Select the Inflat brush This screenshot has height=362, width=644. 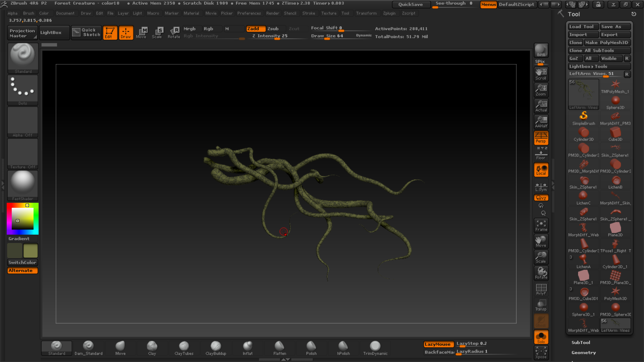click(x=248, y=348)
